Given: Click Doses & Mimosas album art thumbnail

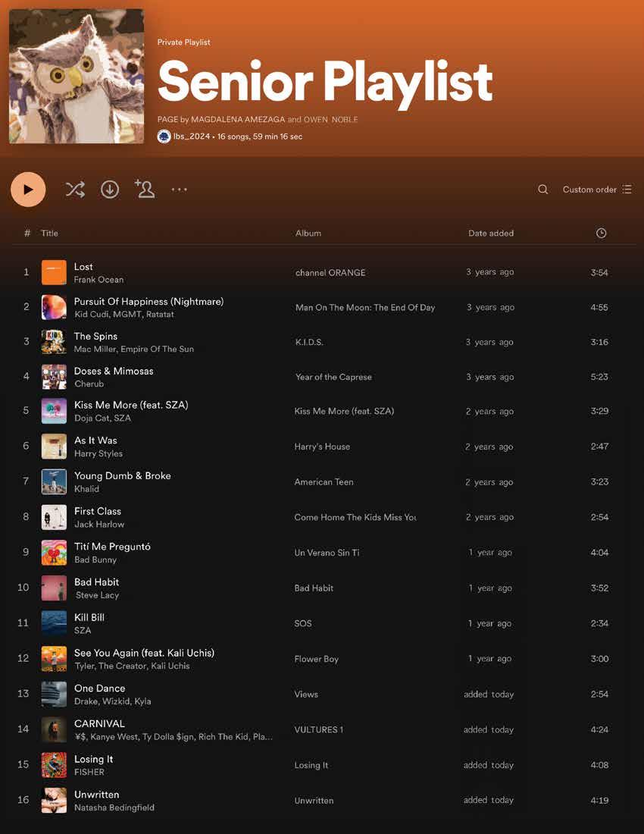Looking at the screenshot, I should 55,377.
